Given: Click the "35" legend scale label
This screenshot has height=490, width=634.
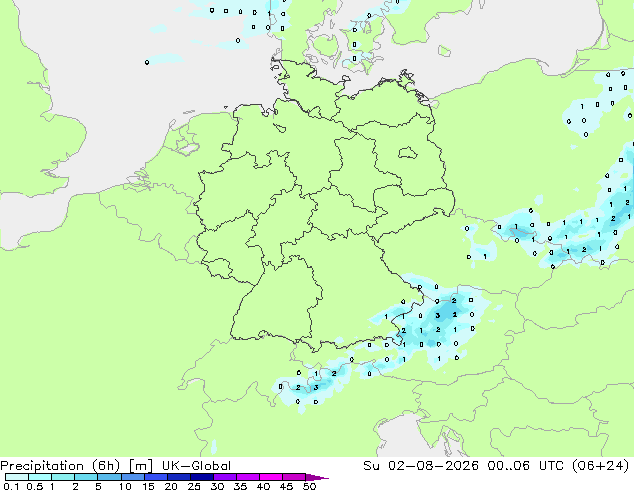Looking at the screenshot, I should point(241,486).
